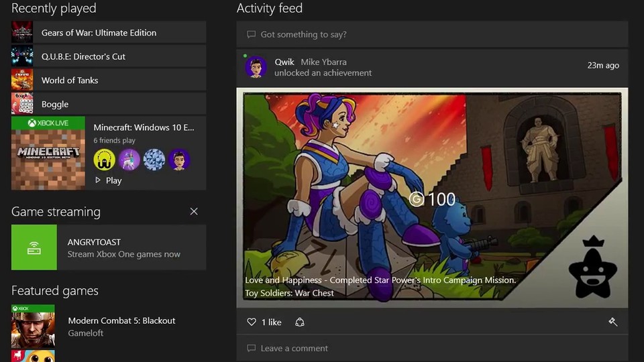This screenshot has height=362, width=644.
Task: Open the Toy Soldiers achievement image
Action: 432,198
